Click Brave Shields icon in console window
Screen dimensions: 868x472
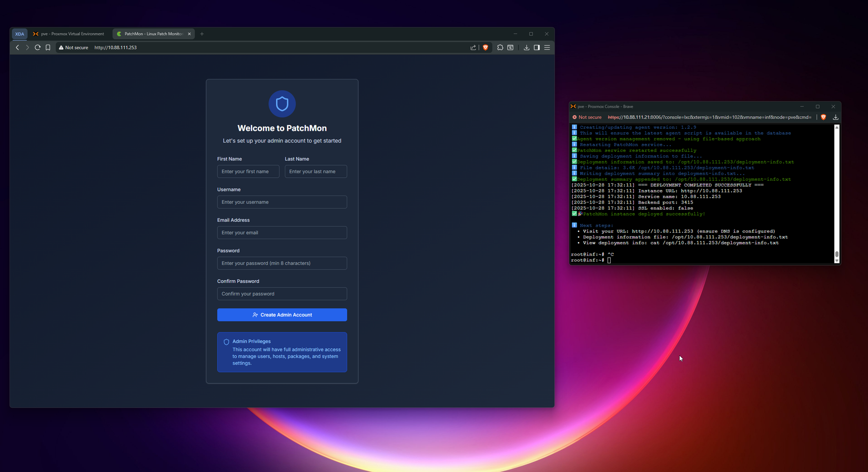coord(823,117)
